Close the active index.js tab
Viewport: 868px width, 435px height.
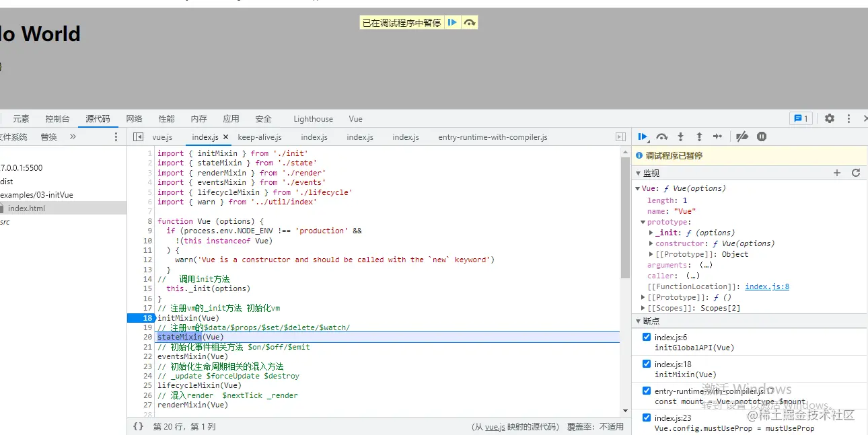(x=225, y=136)
